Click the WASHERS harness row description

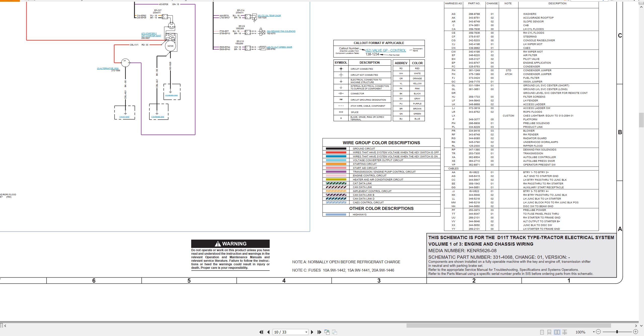tap(530, 14)
